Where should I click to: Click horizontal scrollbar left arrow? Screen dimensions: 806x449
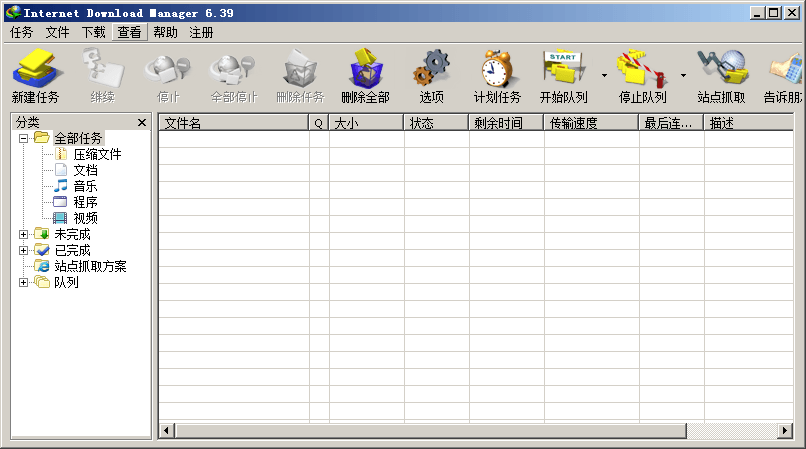(166, 430)
